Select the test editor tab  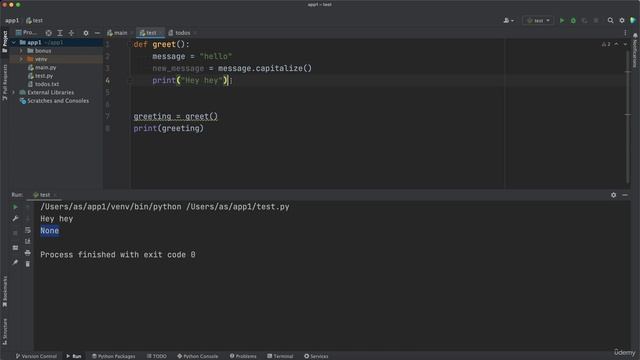coord(149,33)
